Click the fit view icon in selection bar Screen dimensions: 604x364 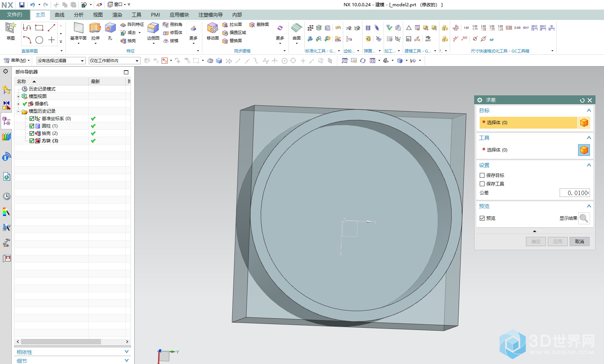[345, 61]
